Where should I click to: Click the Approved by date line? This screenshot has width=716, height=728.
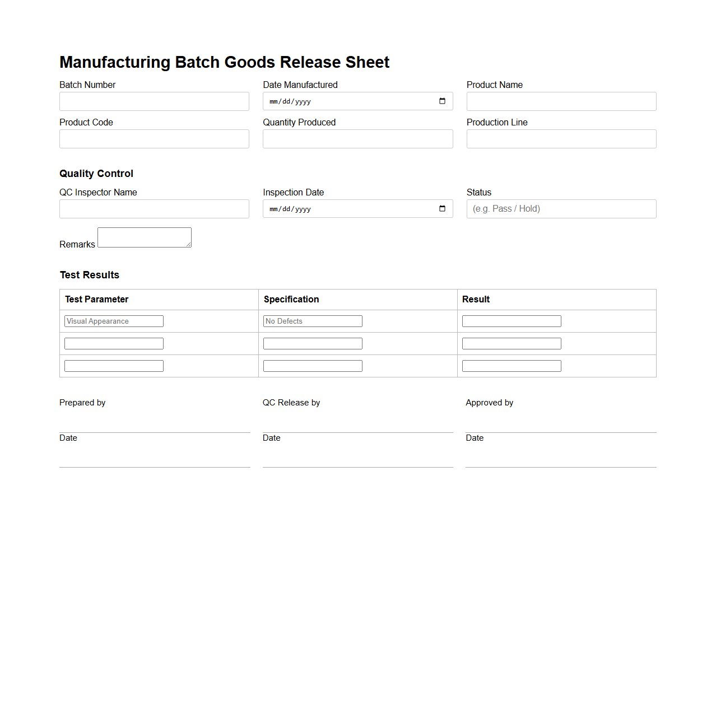click(561, 465)
